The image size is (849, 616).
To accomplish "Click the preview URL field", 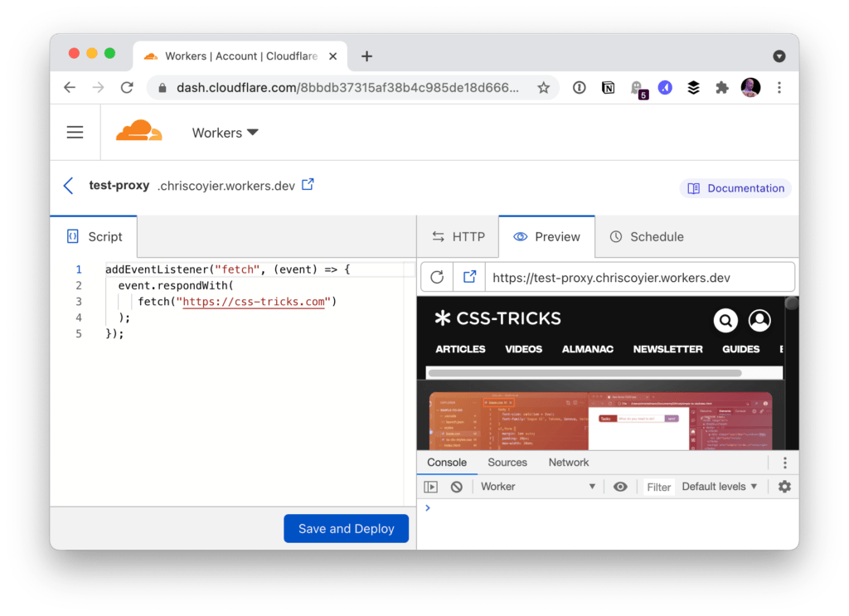I will pos(640,278).
